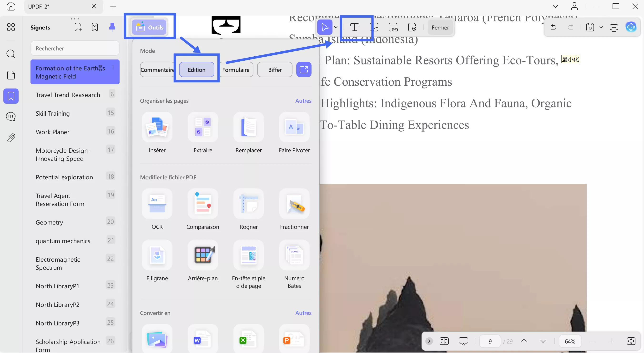The height and width of the screenshot is (353, 644).
Task: Go to previous page with up chevron
Action: pyautogui.click(x=524, y=341)
